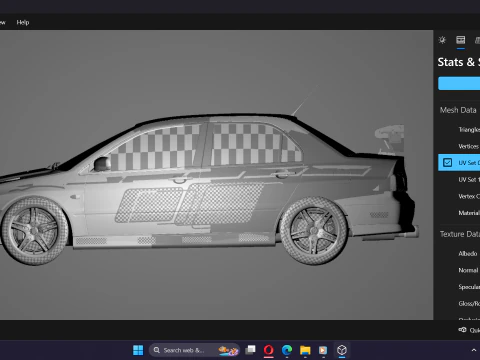The height and width of the screenshot is (360, 480).
Task: Open File Explorer from the taskbar
Action: click(305, 350)
